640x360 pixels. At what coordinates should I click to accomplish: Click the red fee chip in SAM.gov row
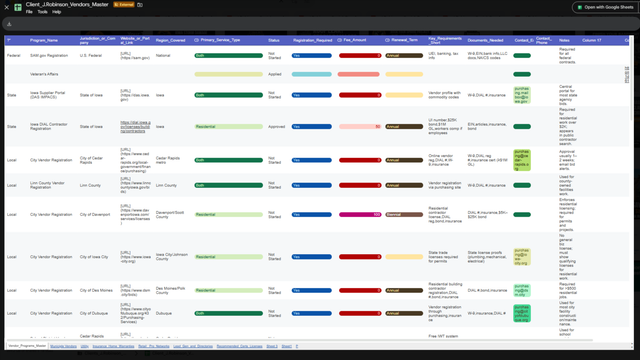click(360, 56)
